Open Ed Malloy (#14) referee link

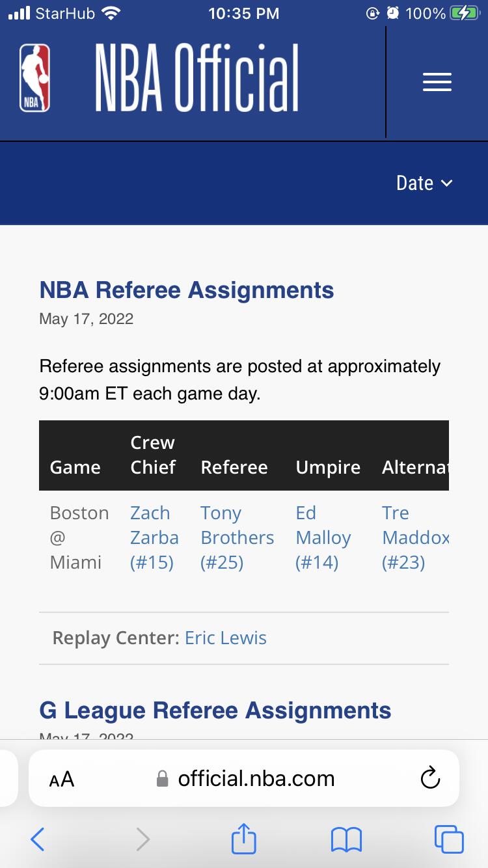(x=323, y=537)
